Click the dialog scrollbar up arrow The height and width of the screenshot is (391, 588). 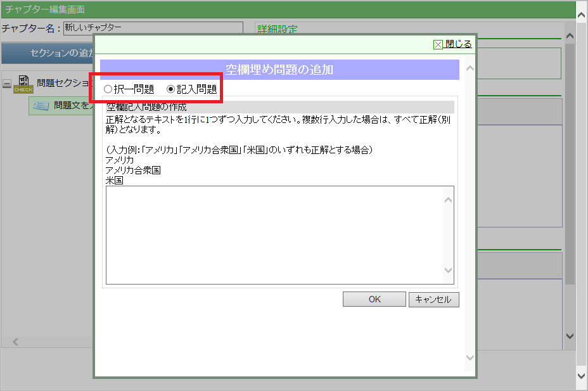(470, 68)
